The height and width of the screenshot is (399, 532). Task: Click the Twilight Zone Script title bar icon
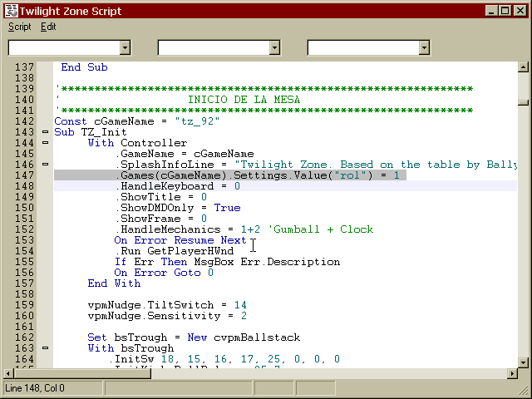click(11, 11)
